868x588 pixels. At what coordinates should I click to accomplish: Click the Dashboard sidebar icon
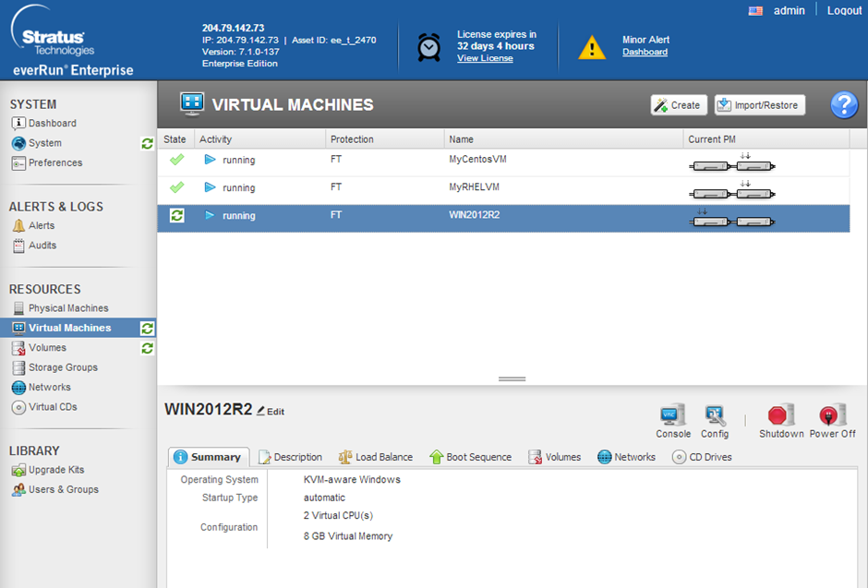pyautogui.click(x=18, y=124)
